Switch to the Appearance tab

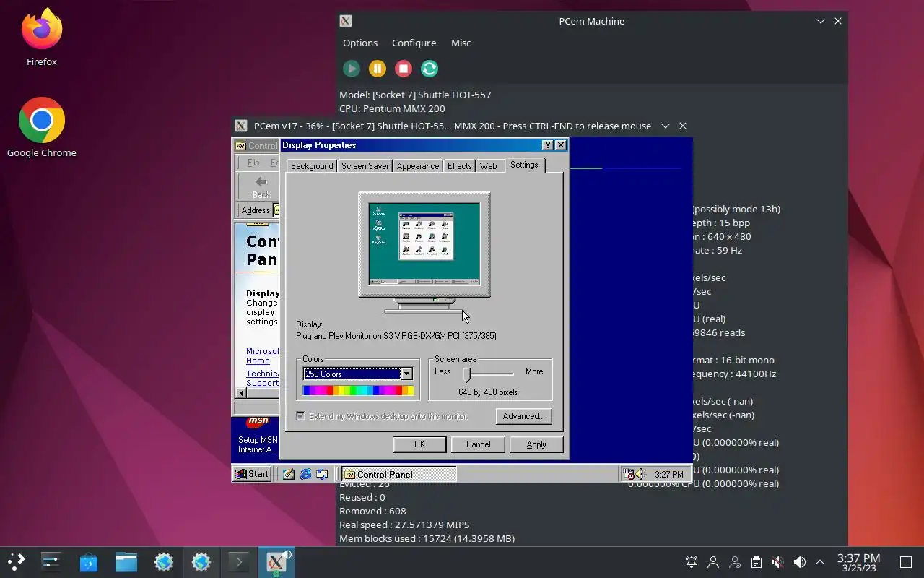[417, 166]
